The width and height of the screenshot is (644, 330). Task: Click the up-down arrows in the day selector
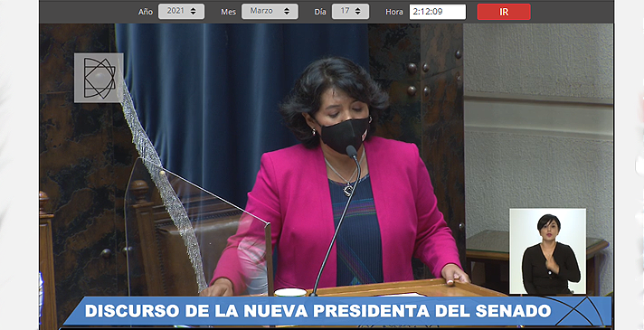[358, 12]
